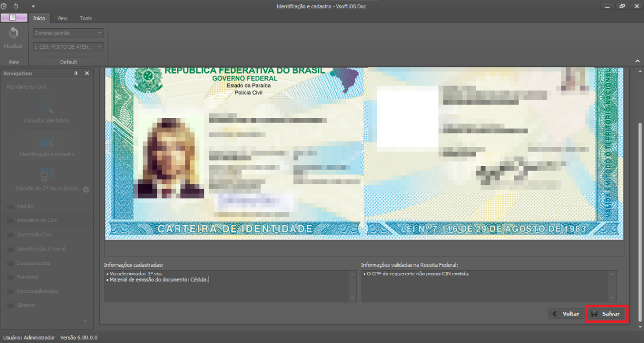Click the Receita Federal box scroll up arrow
The width and height of the screenshot is (644, 343).
[613, 274]
